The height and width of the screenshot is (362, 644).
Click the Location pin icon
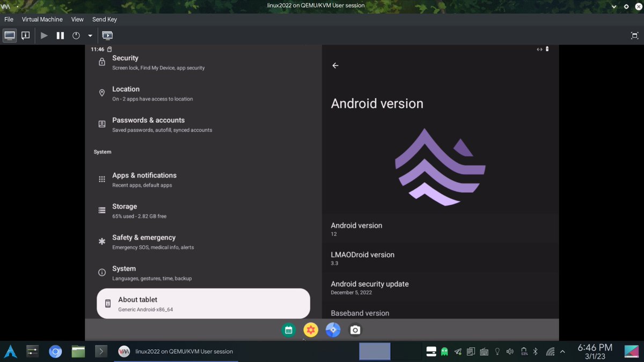[102, 93]
